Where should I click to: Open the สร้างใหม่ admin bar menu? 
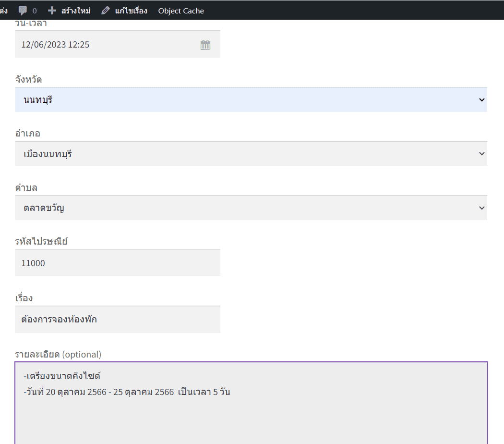point(75,11)
